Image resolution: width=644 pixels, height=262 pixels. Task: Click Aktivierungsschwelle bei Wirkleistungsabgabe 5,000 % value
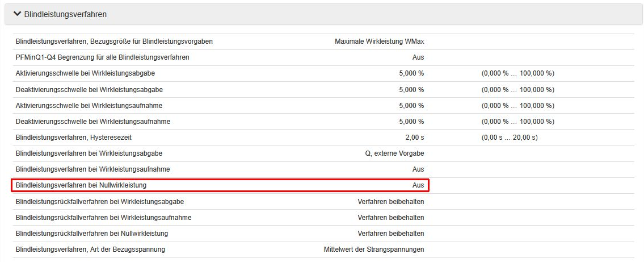pyautogui.click(x=411, y=73)
